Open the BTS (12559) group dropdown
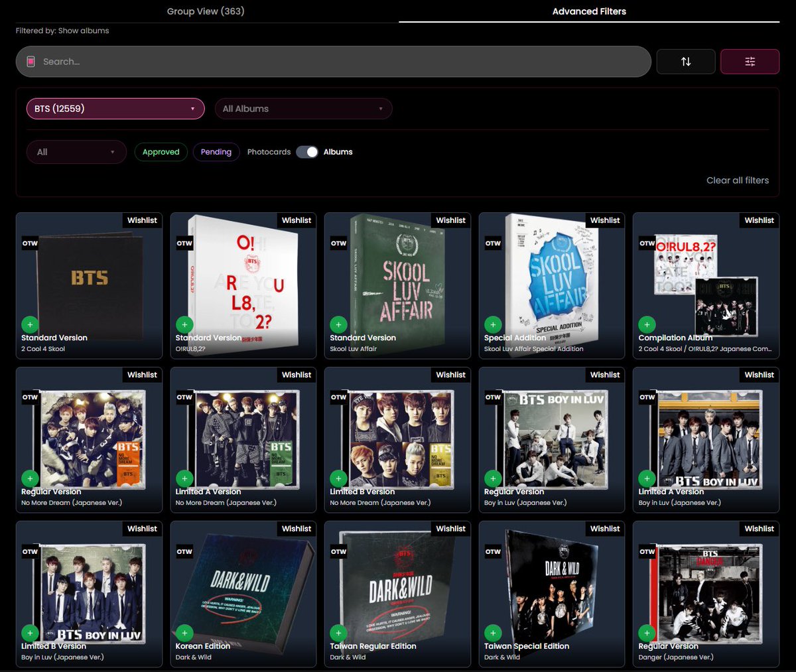 115,109
